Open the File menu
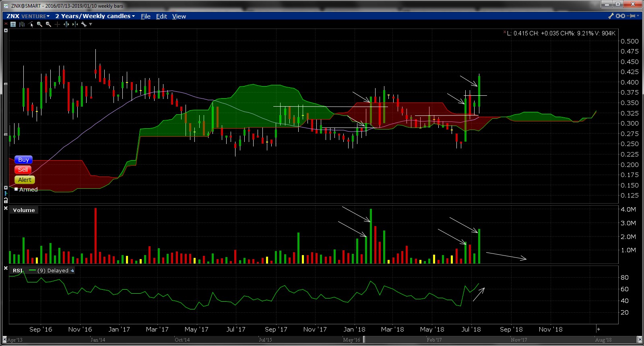The image size is (644, 346). [x=145, y=16]
